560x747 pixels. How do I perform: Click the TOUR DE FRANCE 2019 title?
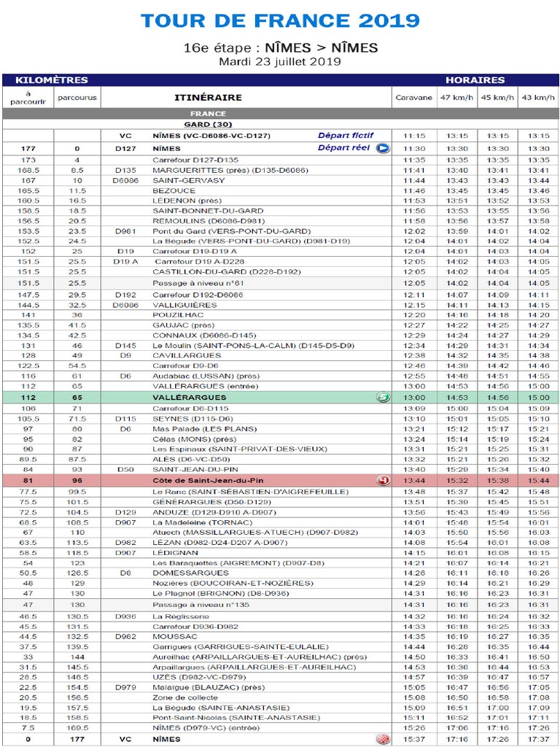point(280,20)
